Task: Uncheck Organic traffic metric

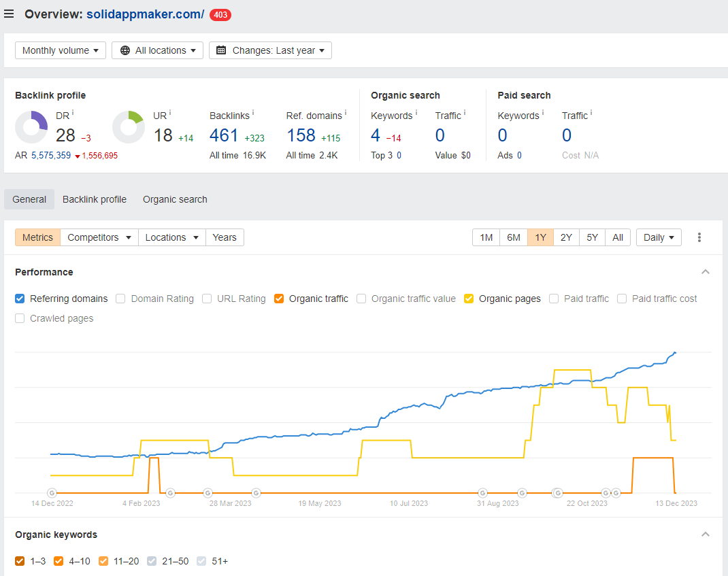Action: (278, 299)
